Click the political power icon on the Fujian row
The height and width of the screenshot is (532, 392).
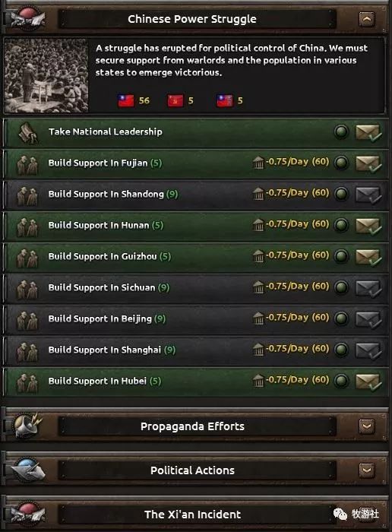(x=258, y=163)
